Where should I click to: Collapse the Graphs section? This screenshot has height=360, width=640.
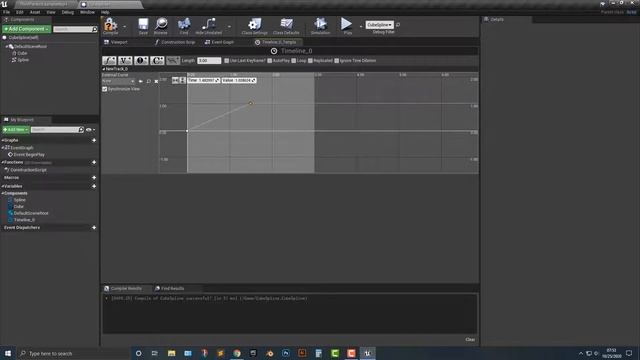click(x=2, y=140)
